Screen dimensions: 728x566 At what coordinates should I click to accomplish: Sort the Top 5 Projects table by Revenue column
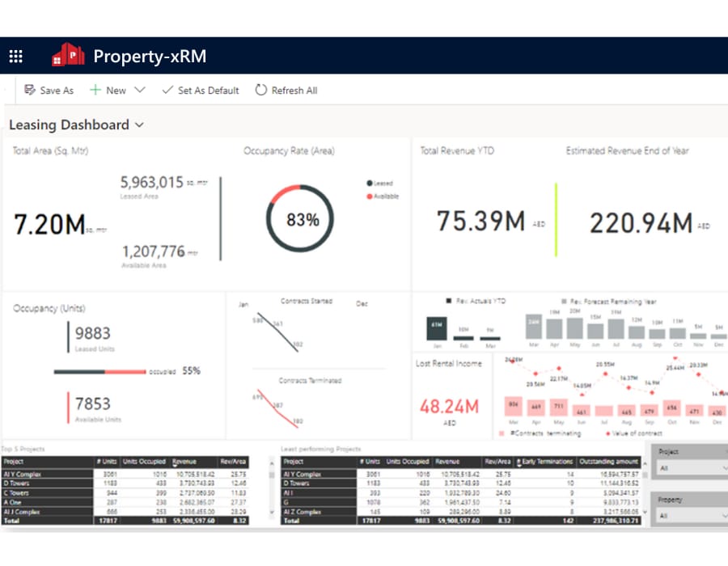coord(184,462)
